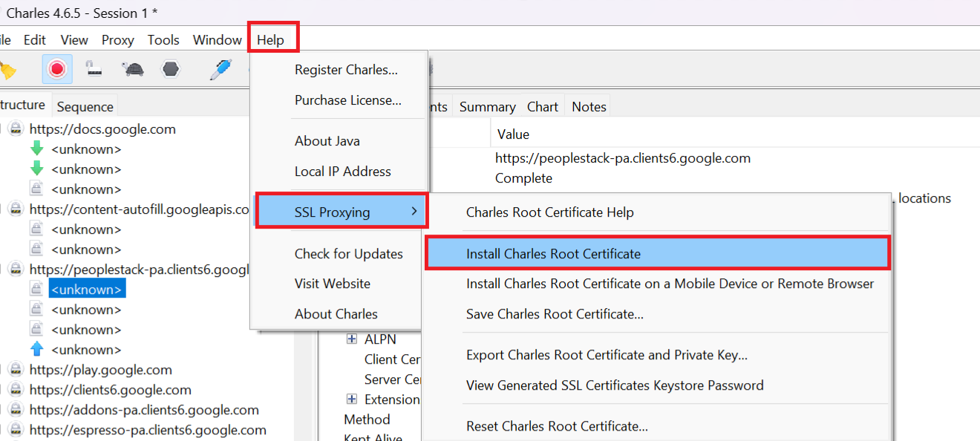Expand the Extensions node
This screenshot has width=980, height=441.
pos(352,399)
